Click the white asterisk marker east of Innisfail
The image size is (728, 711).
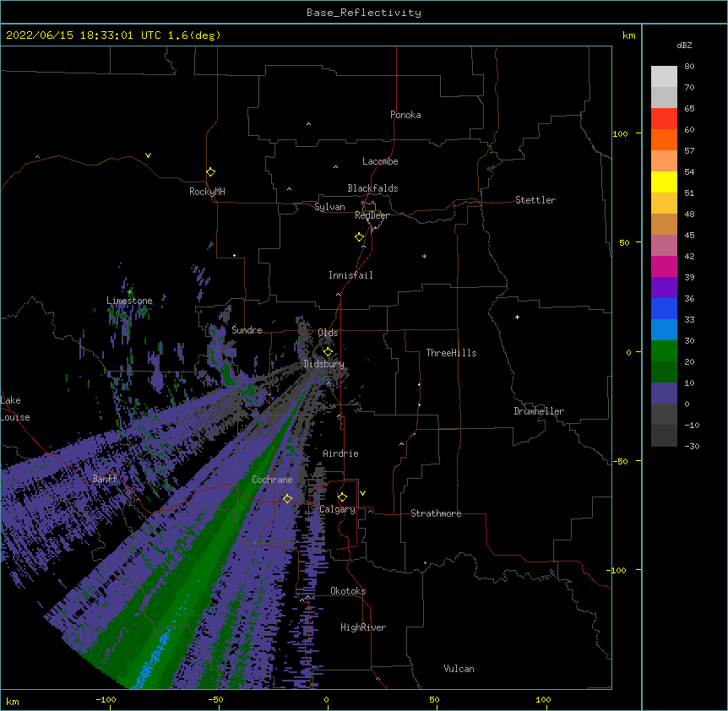(x=424, y=256)
